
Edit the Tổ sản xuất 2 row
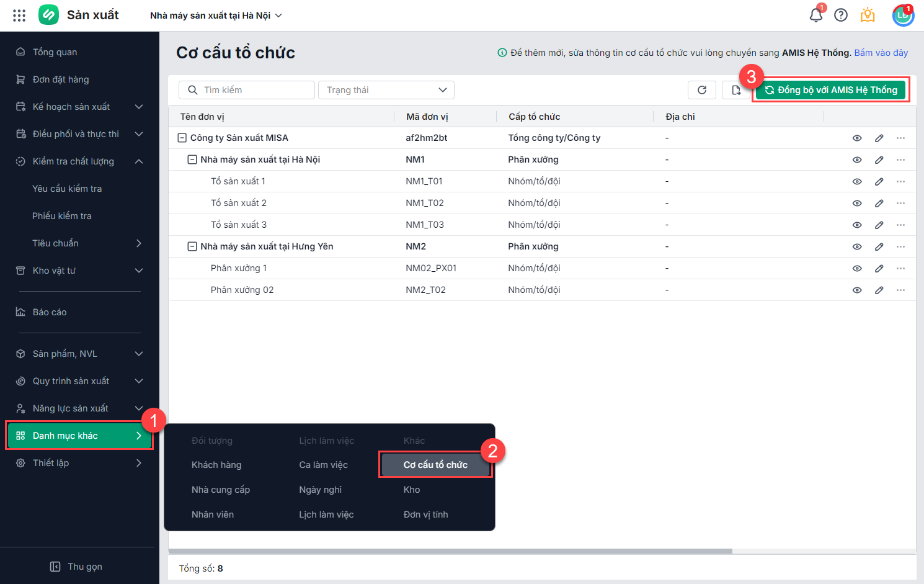point(879,204)
